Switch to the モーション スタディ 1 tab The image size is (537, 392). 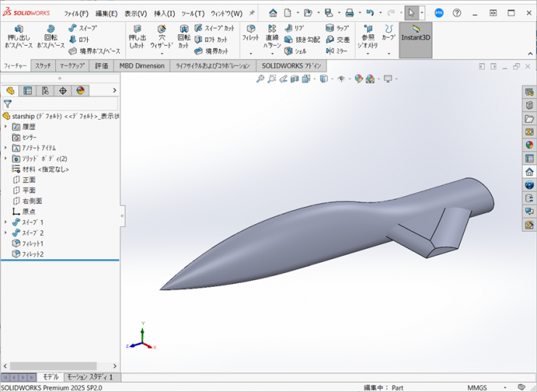(x=90, y=377)
